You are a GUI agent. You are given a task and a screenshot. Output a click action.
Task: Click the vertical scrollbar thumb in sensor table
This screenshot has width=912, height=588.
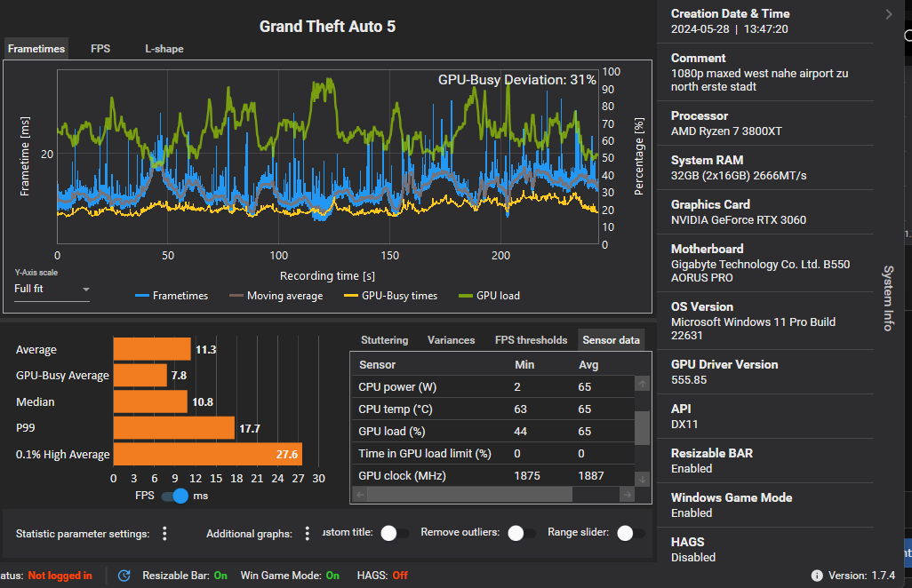click(642, 427)
